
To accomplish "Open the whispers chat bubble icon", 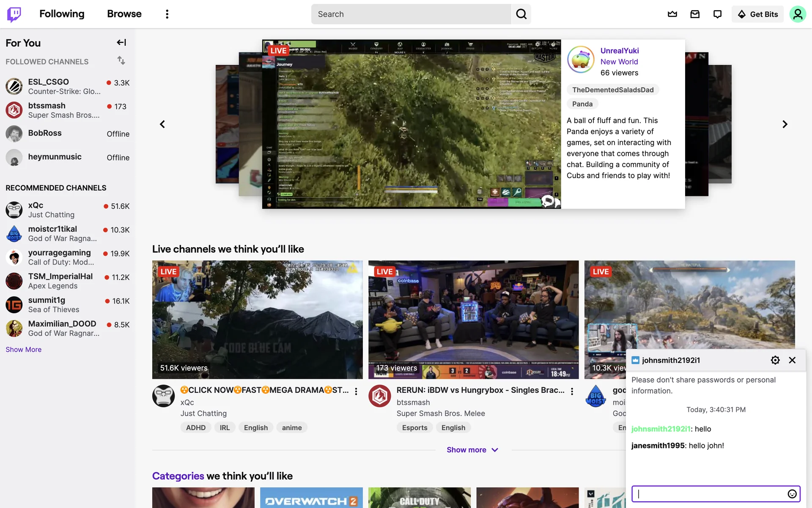I will tap(717, 14).
